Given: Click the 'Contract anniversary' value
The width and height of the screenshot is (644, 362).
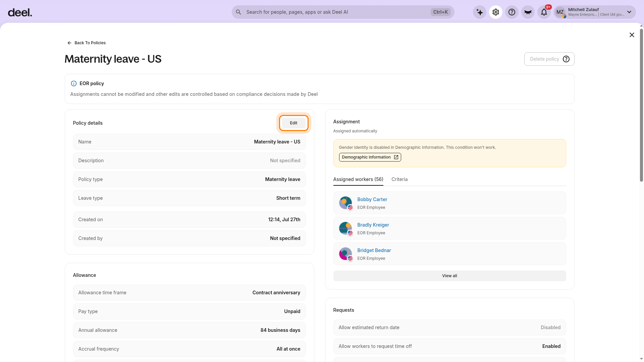Looking at the screenshot, I should coord(276,293).
